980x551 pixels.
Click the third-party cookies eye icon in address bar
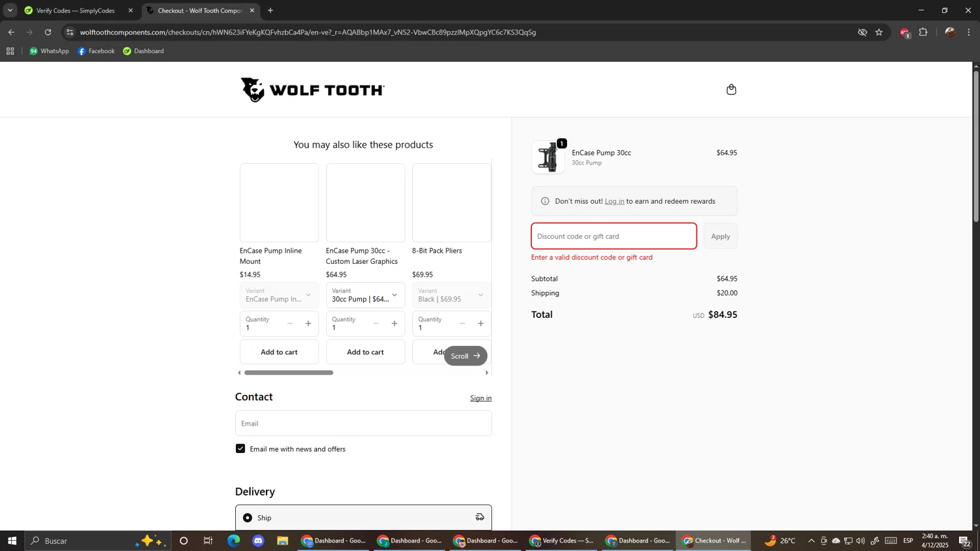pyautogui.click(x=862, y=32)
